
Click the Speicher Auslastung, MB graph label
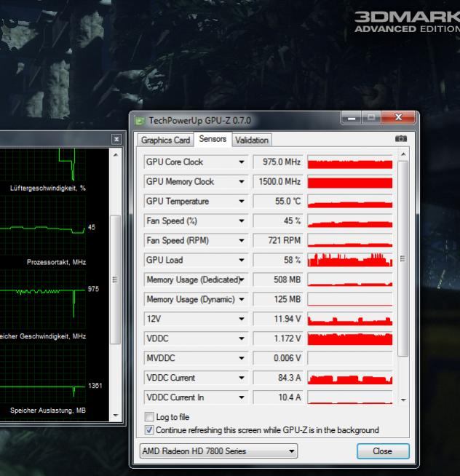(x=47, y=410)
